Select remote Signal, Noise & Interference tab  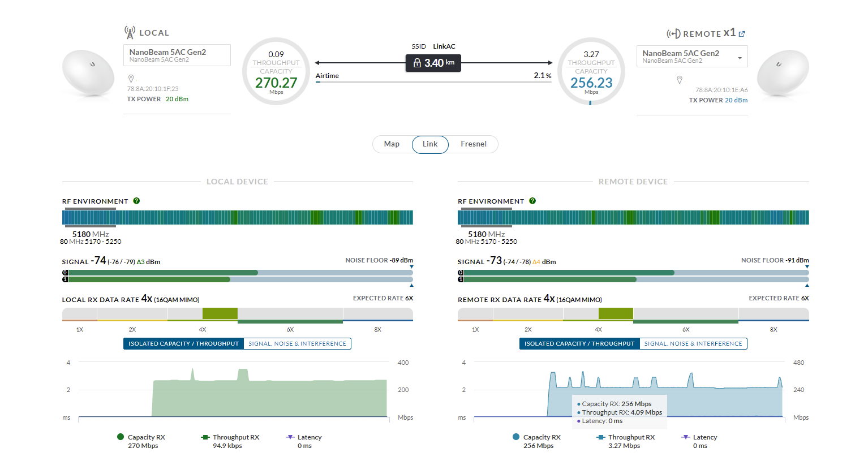(x=693, y=343)
